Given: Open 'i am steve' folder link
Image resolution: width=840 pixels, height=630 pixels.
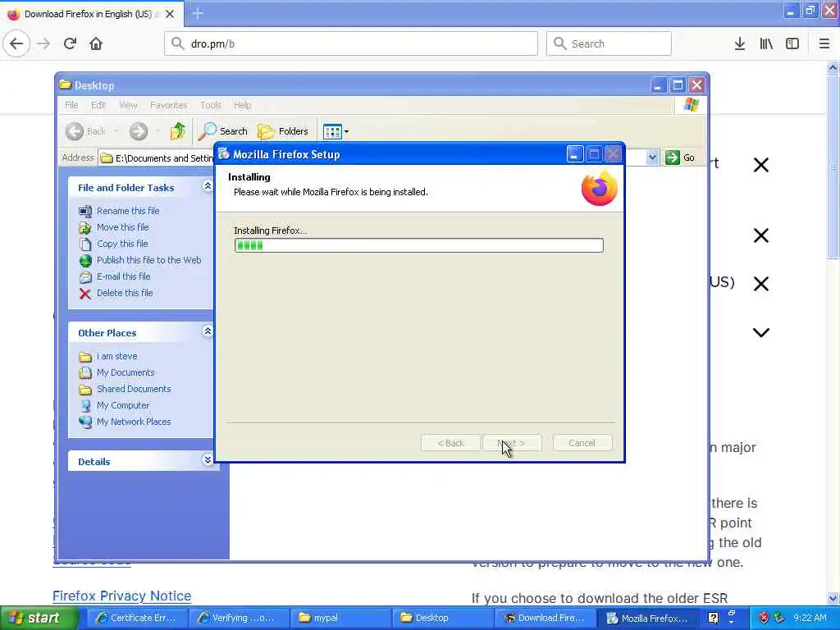Looking at the screenshot, I should tap(116, 356).
